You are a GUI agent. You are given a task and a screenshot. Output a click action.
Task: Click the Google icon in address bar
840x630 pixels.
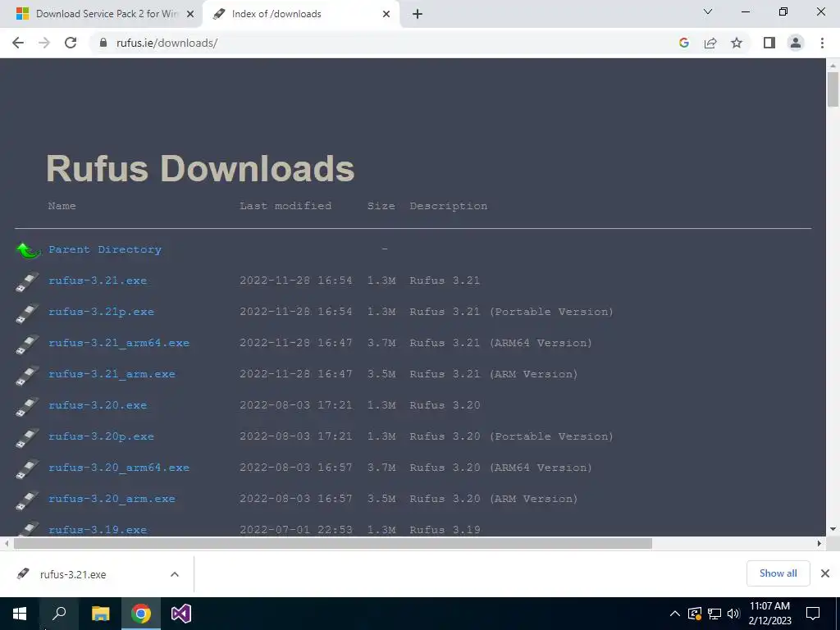coord(683,43)
